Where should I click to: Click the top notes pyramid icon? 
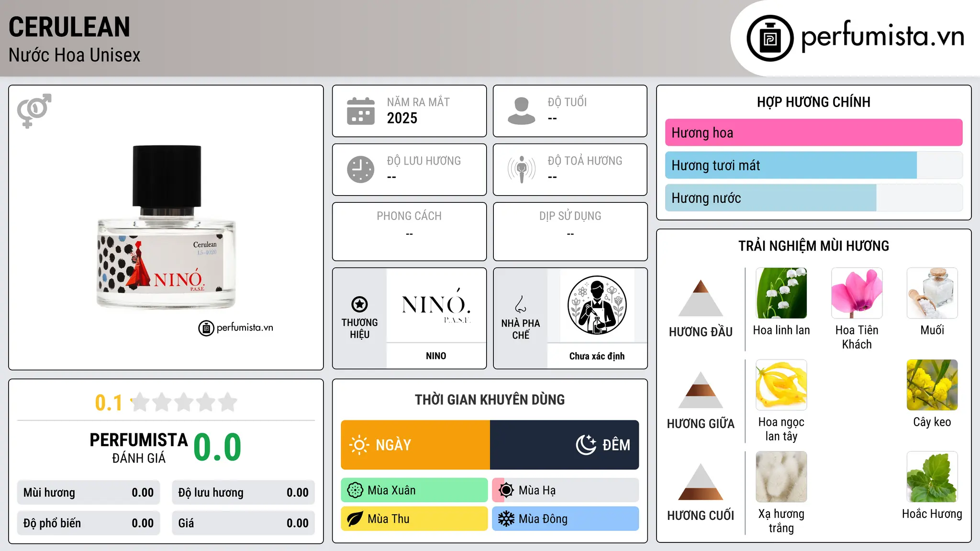(x=701, y=298)
